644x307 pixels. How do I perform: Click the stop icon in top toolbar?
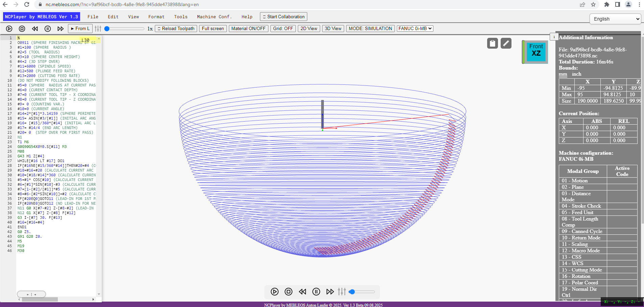tap(22, 29)
